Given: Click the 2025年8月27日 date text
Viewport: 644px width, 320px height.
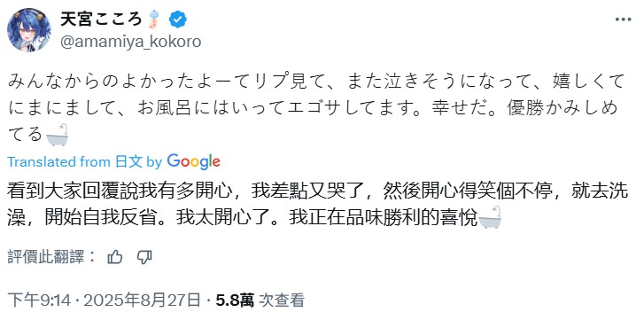Looking at the screenshot, I should (x=142, y=300).
